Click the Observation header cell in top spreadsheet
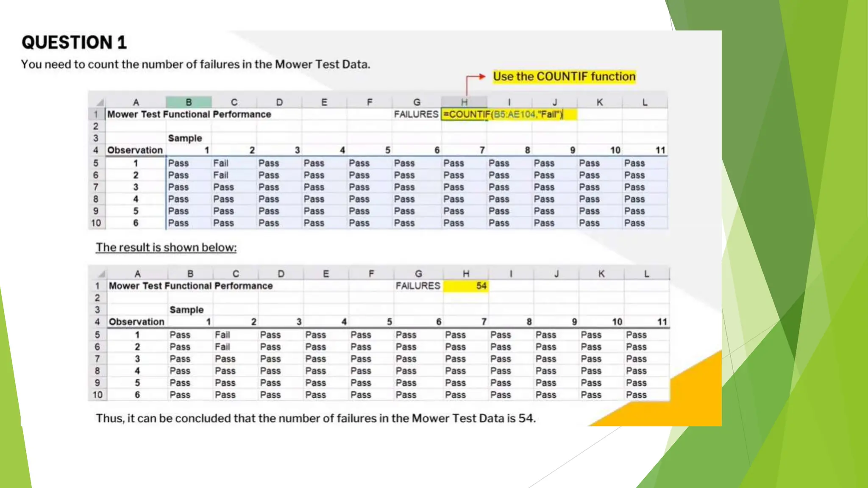Screen dimensions: 868x488 (135, 150)
